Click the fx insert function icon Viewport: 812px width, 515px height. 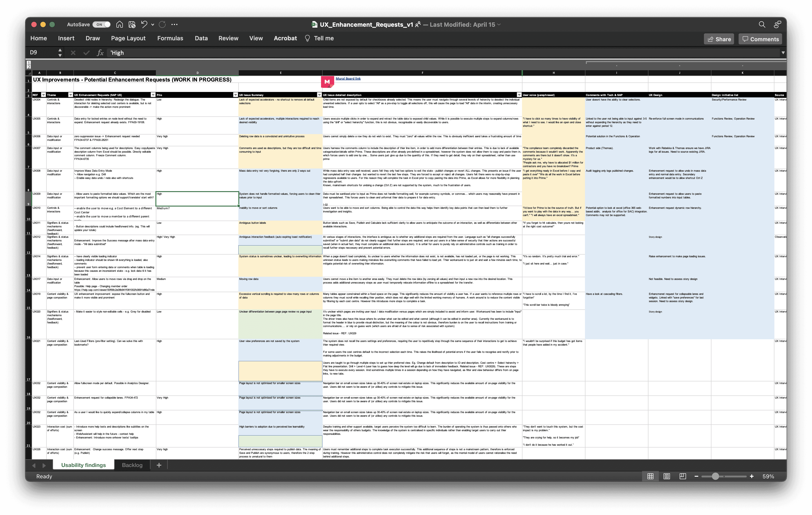pyautogui.click(x=100, y=53)
